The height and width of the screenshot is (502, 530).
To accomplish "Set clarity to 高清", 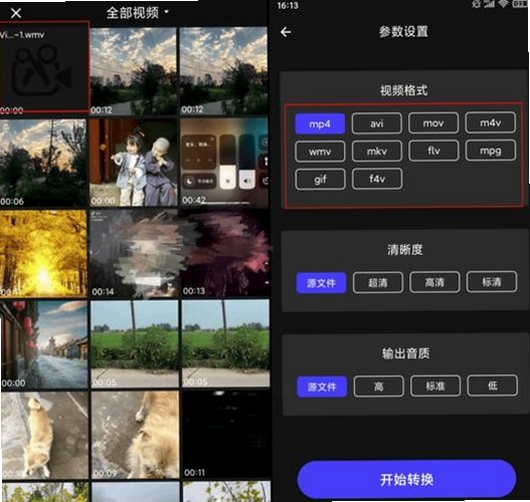I will (x=435, y=282).
